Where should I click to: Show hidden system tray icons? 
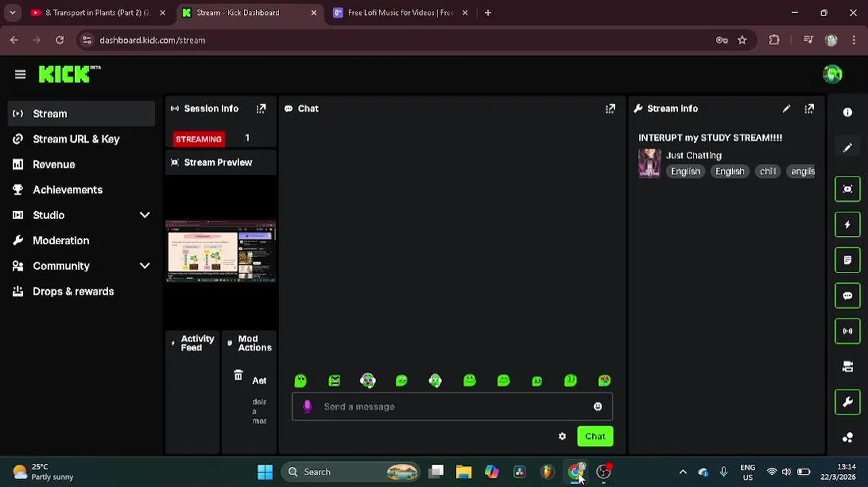(x=683, y=471)
